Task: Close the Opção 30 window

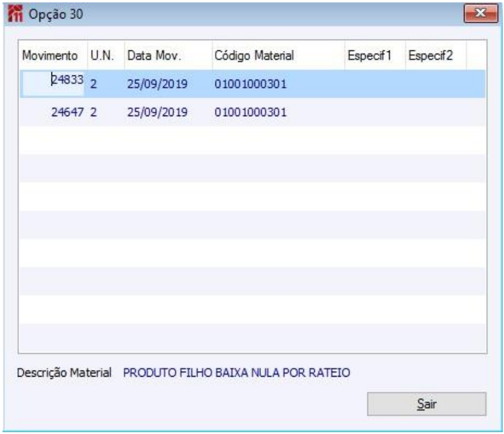Action: tap(481, 13)
